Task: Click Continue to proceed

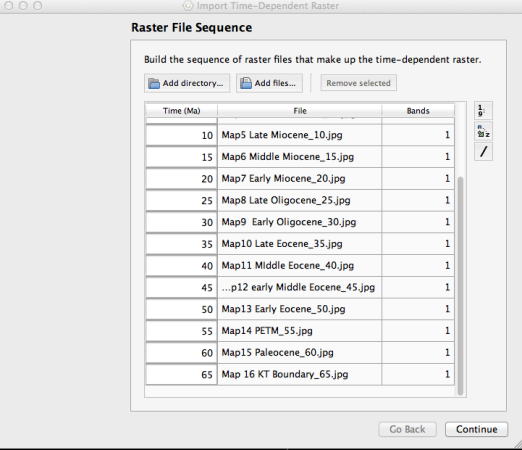Action: [x=476, y=429]
